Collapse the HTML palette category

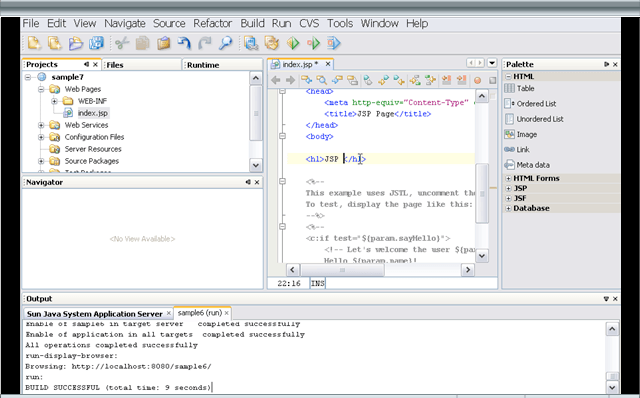pyautogui.click(x=509, y=76)
